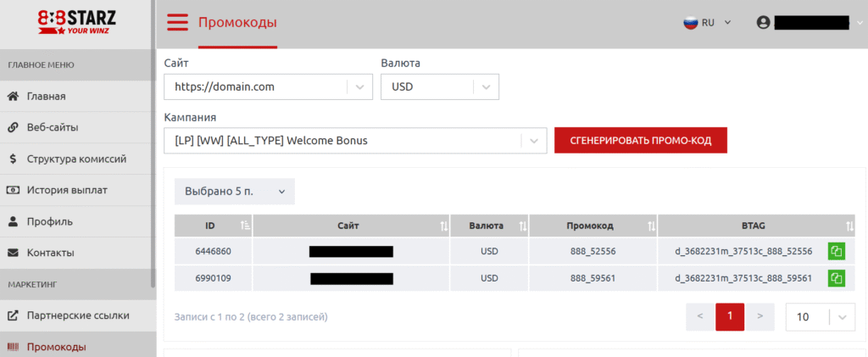Click the 888STARZ logo

pos(77,22)
